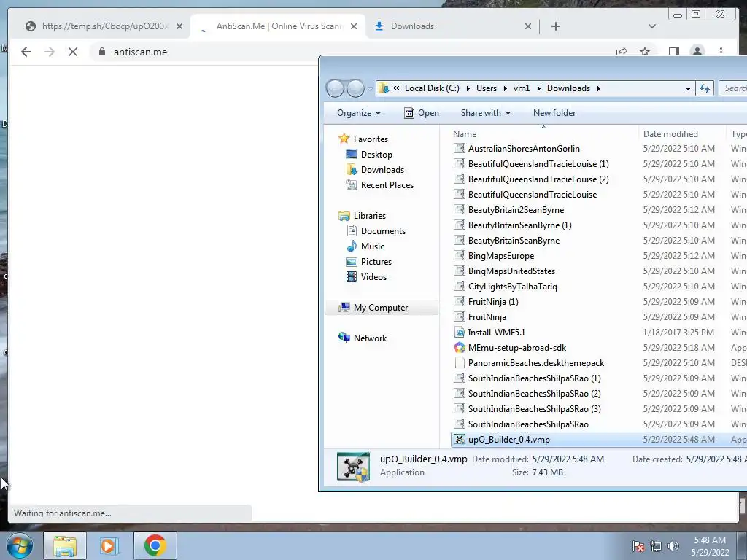Open Explorer recent locations dropdown arrow
747x560 pixels.
[x=370, y=88]
